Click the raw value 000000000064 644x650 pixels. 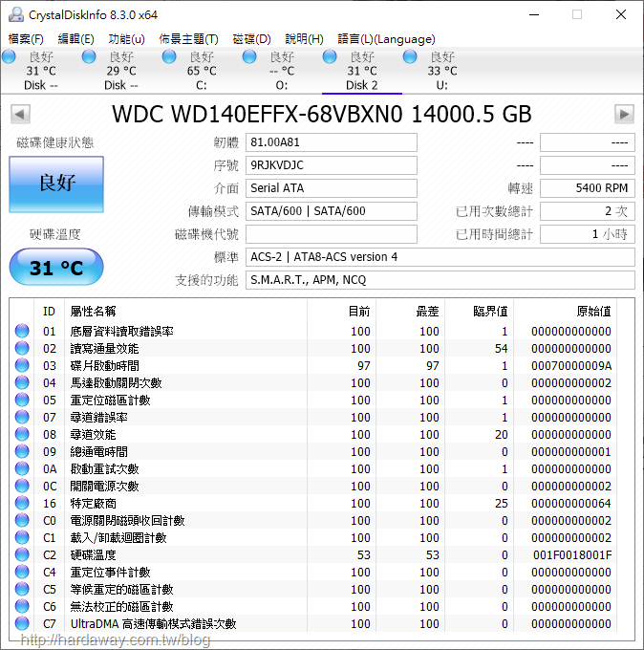[571, 503]
